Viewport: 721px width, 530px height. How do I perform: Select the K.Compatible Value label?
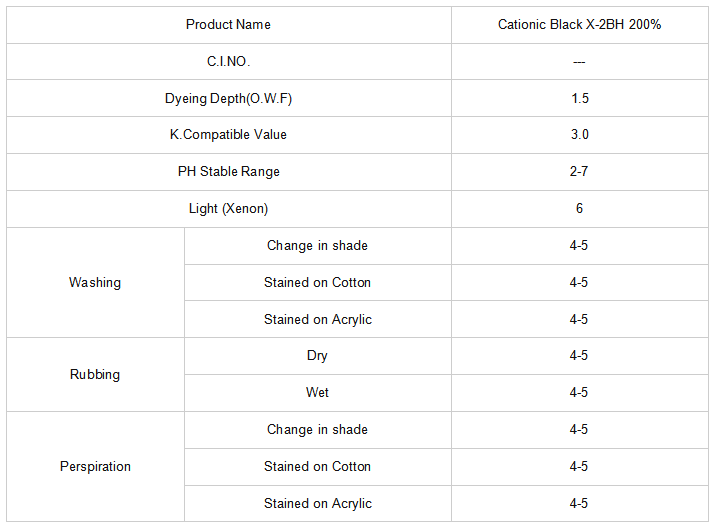(x=229, y=135)
